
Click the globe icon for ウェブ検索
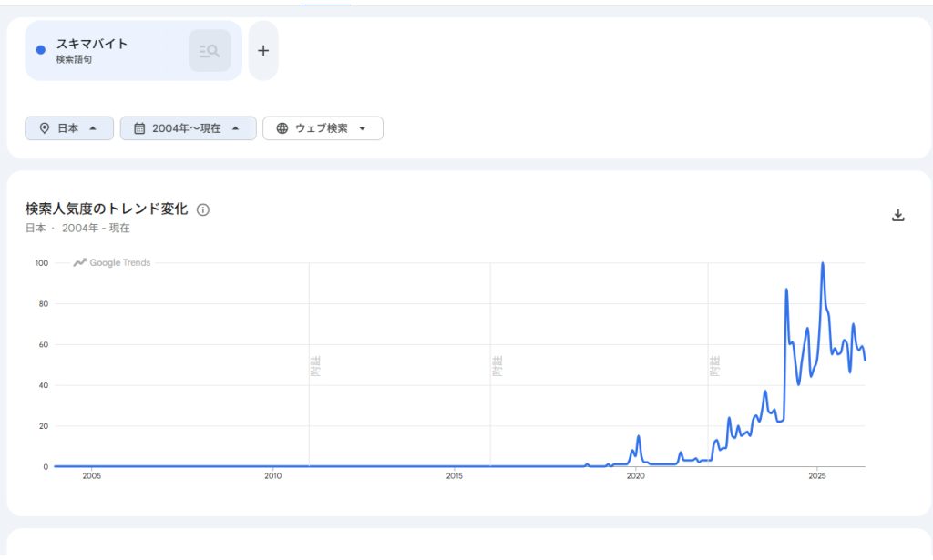click(x=282, y=128)
